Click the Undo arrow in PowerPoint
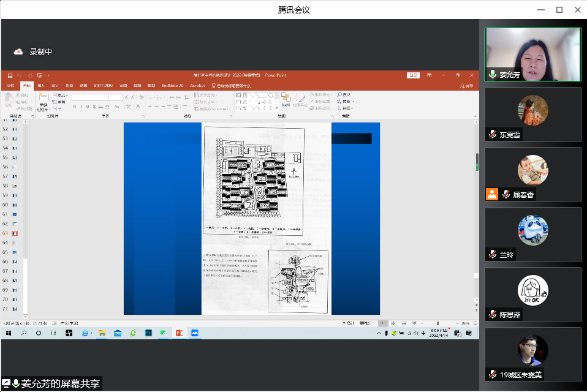This screenshot has width=587, height=392. (19, 75)
